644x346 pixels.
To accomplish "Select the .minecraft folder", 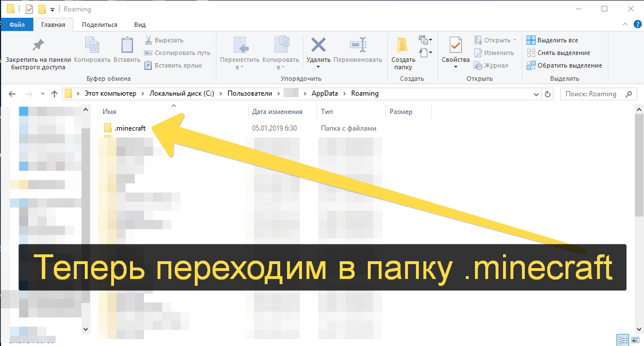I will click(x=129, y=128).
